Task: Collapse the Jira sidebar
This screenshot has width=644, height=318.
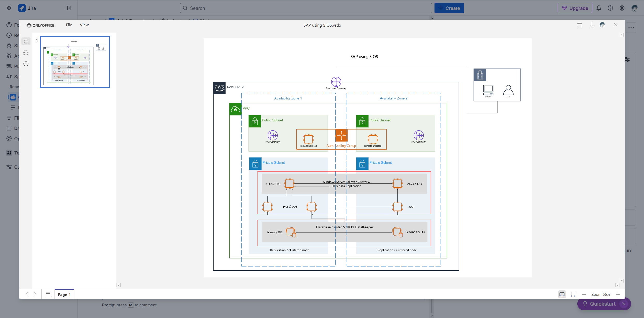Action: tap(68, 8)
